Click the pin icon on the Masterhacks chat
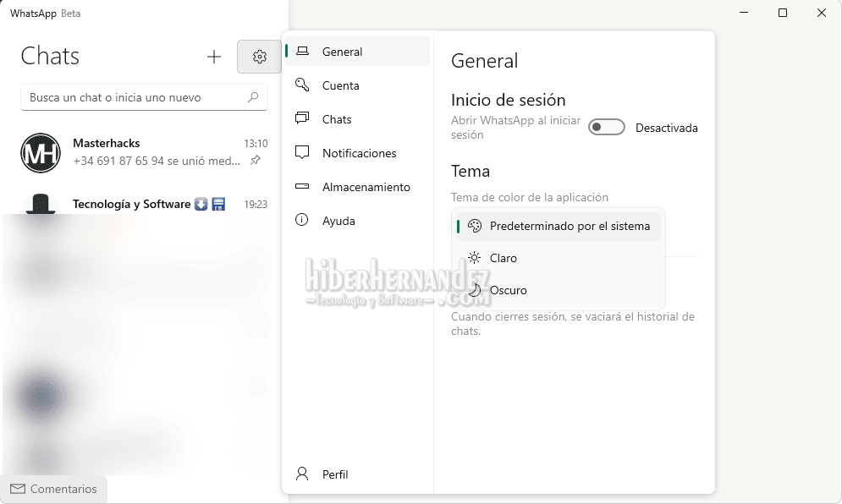Viewport: 842px width, 504px height. pyautogui.click(x=256, y=160)
